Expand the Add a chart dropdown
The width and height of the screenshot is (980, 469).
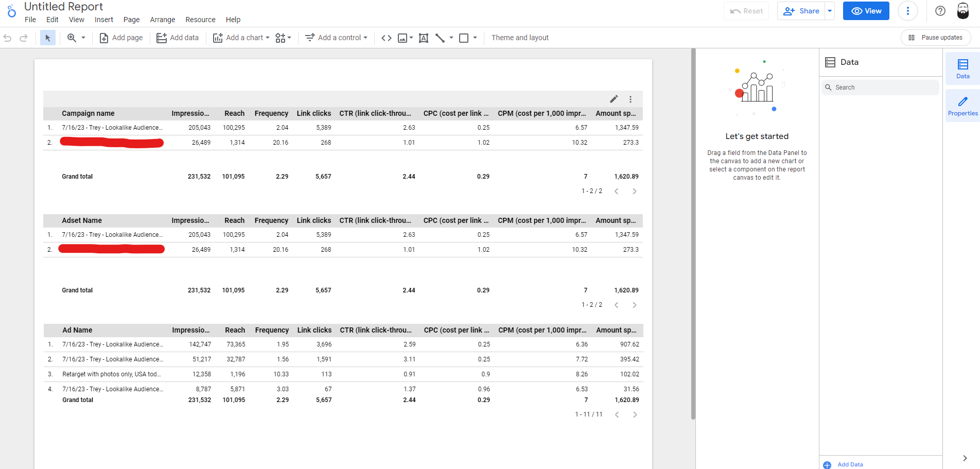[241, 38]
